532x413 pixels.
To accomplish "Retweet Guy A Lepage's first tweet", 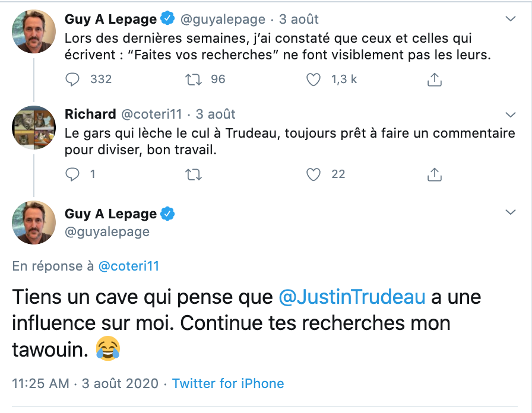I will (194, 80).
